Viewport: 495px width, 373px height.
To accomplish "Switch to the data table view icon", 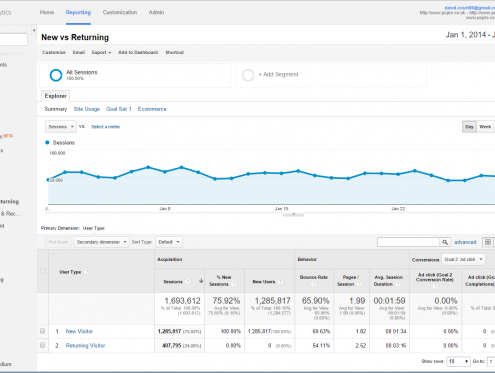I will pos(488,242).
